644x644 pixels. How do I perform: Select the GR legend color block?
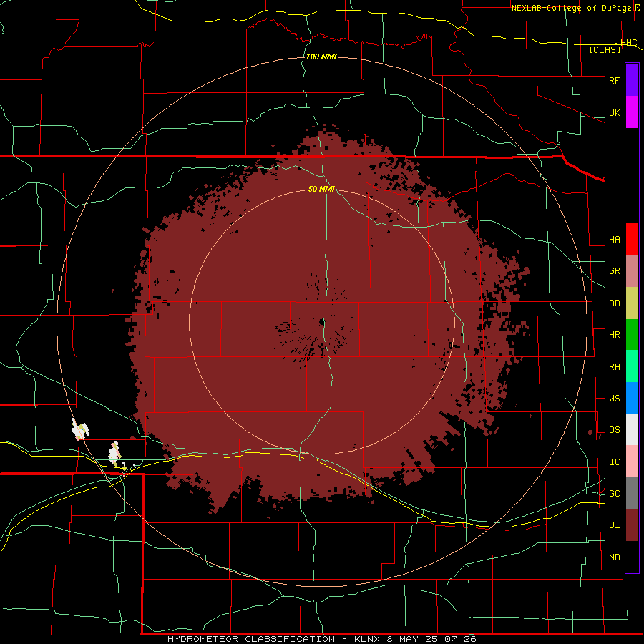click(x=632, y=270)
